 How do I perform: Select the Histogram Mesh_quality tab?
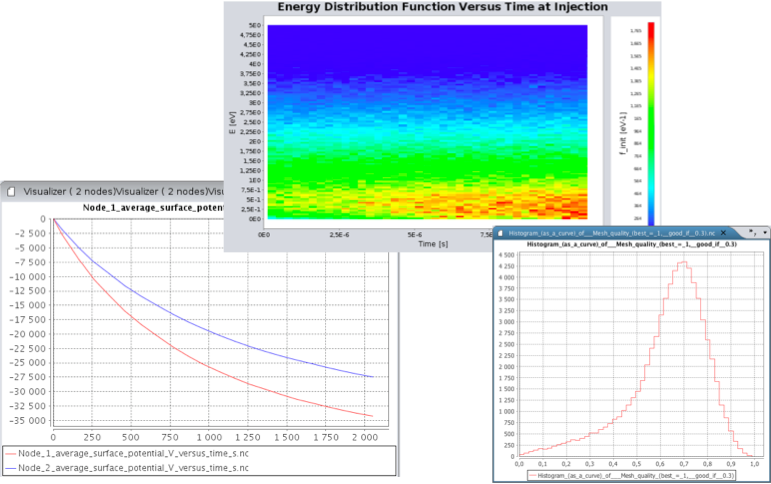(x=612, y=232)
